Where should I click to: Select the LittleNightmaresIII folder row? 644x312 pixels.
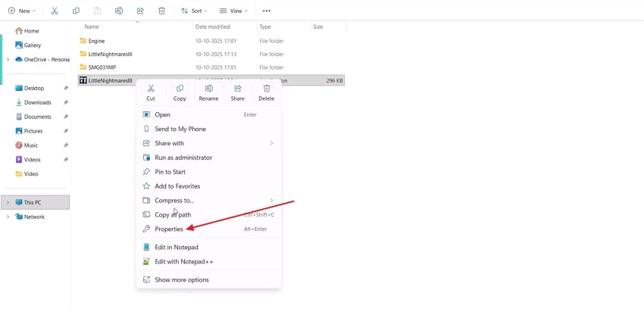(211, 55)
